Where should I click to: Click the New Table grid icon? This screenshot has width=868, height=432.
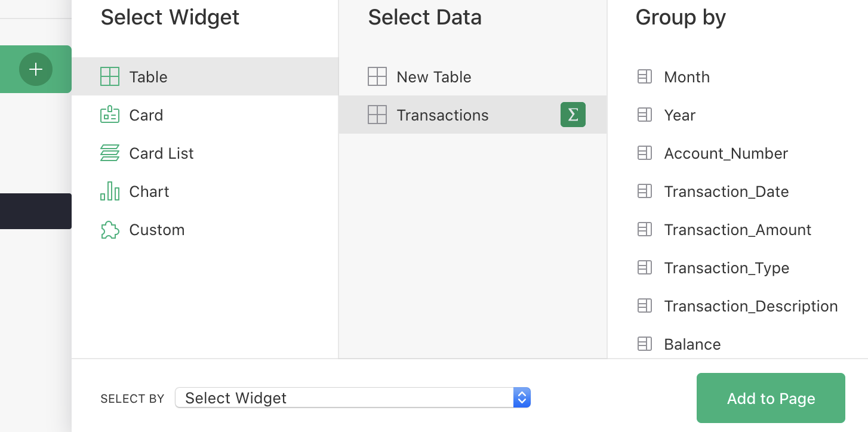378,76
